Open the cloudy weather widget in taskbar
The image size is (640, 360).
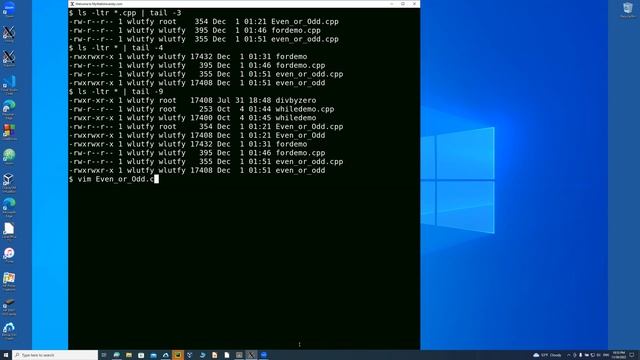point(547,355)
